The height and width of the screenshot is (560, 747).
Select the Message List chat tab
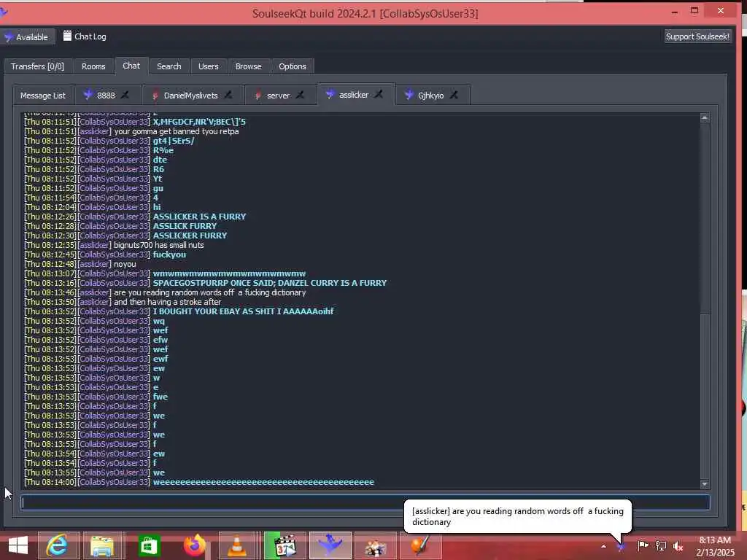click(x=43, y=96)
